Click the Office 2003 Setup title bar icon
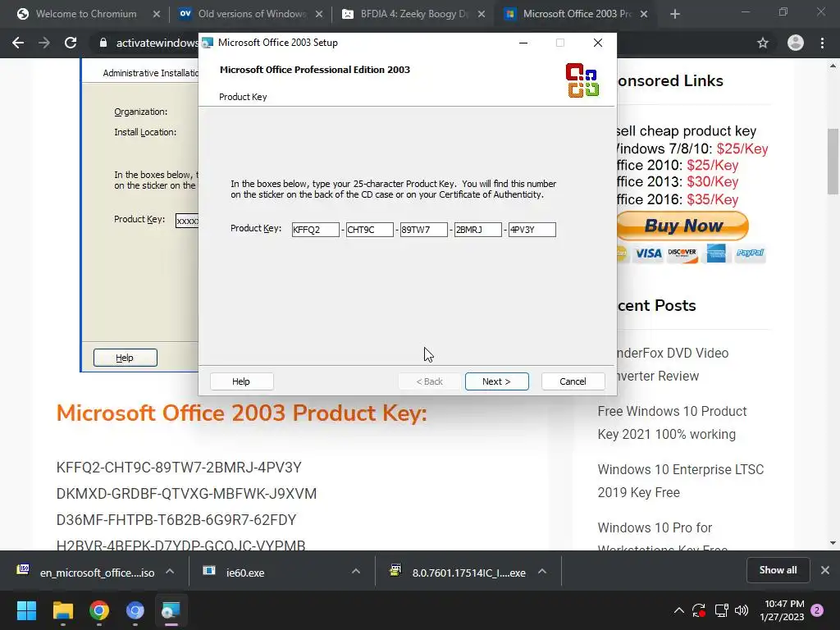Screen dimensions: 840x630 (208, 43)
